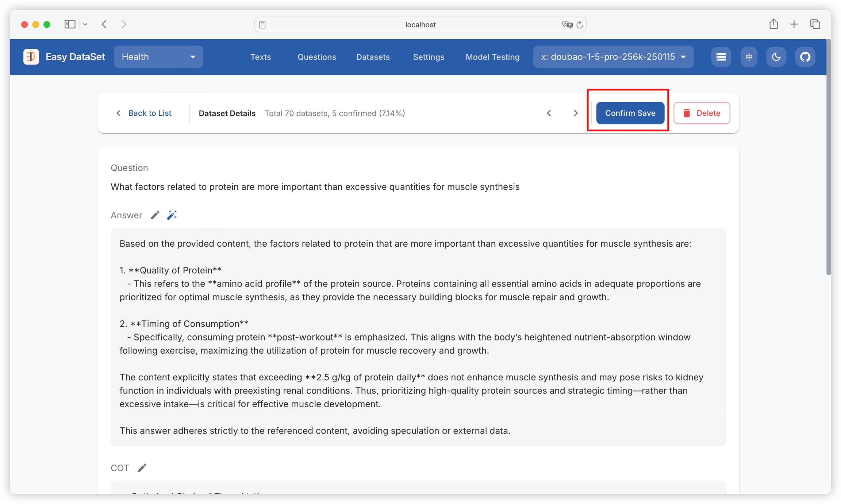
Task: Click the answer edit pencil icon
Action: click(155, 215)
